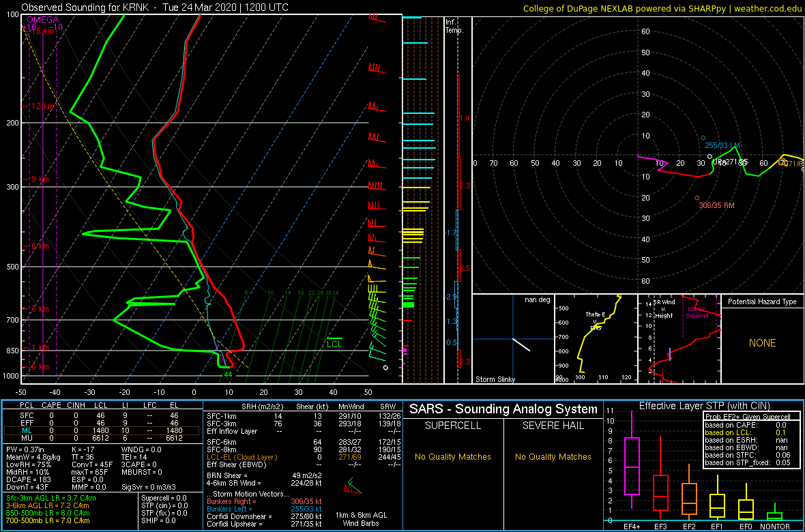
Task: Click the magenta OMEGA label
Action: [43, 20]
